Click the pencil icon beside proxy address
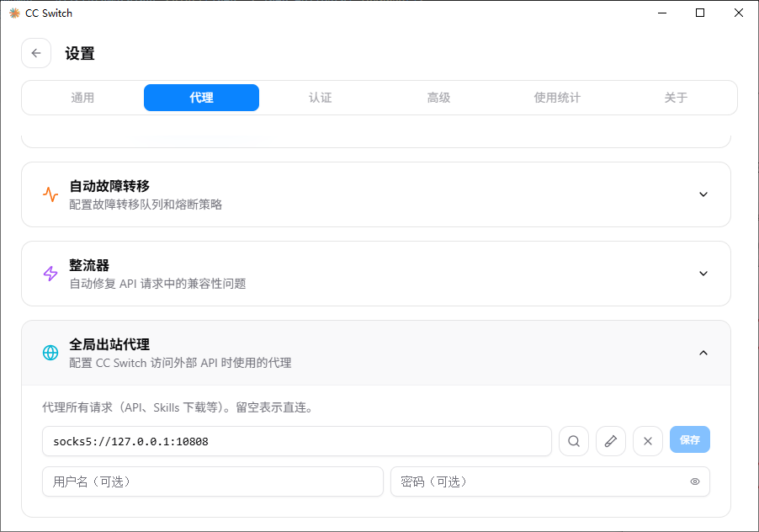 point(611,441)
